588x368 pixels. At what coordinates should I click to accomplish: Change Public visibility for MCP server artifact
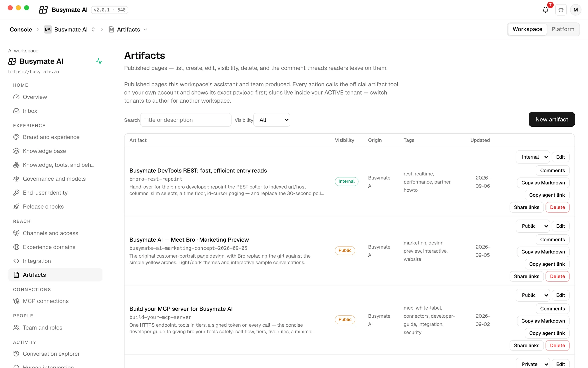(x=533, y=295)
